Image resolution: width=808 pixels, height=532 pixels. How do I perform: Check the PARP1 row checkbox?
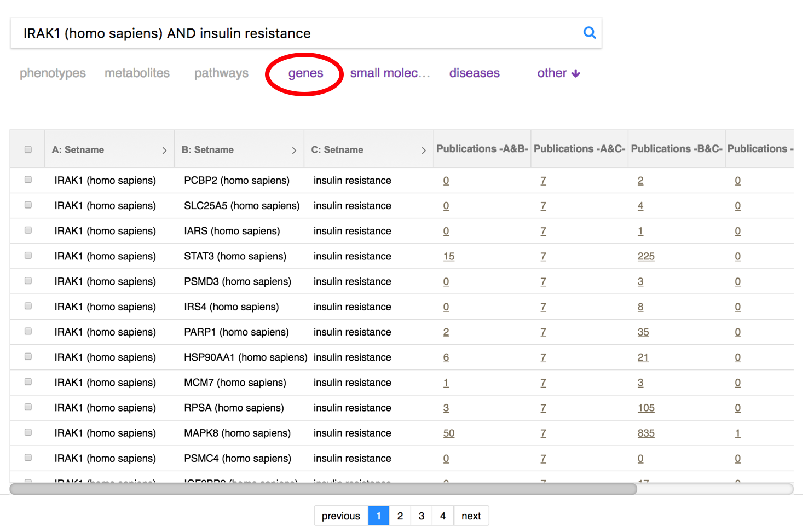coord(28,331)
